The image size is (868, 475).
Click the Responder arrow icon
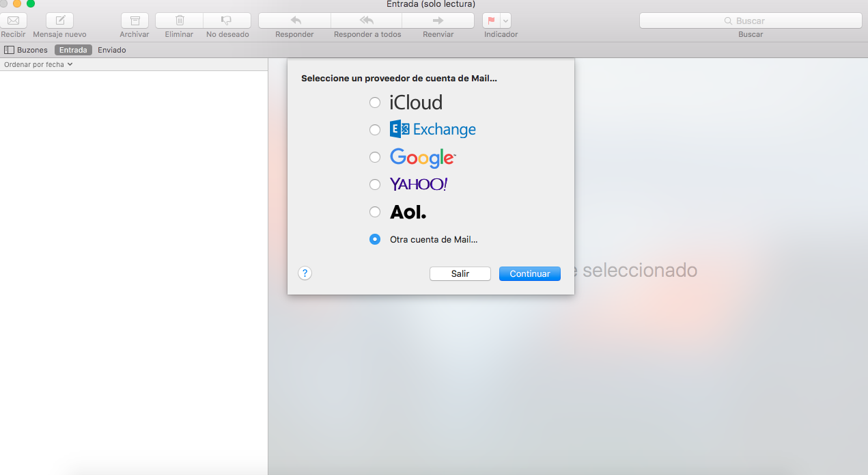pyautogui.click(x=294, y=21)
